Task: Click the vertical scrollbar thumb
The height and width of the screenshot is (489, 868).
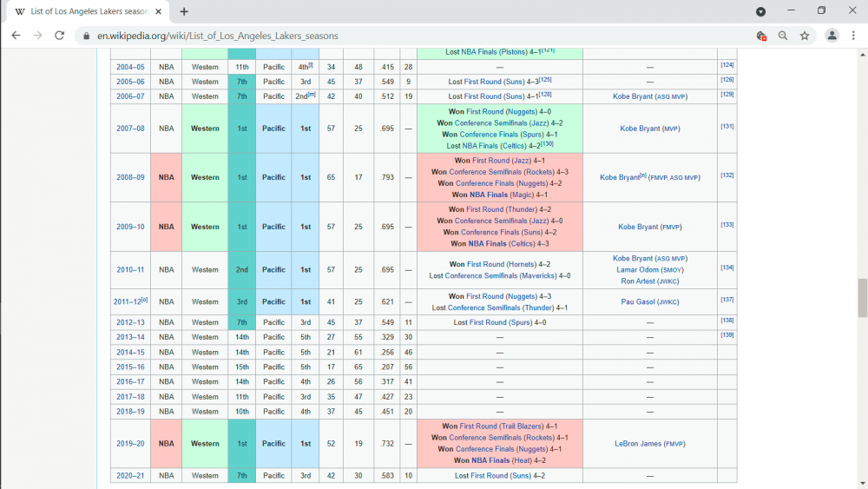Action: [862, 298]
